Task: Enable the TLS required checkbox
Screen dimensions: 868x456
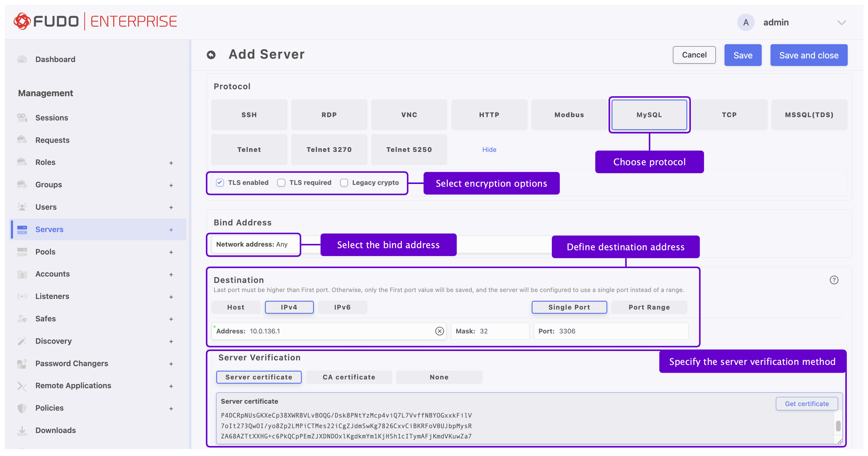Action: (x=281, y=182)
